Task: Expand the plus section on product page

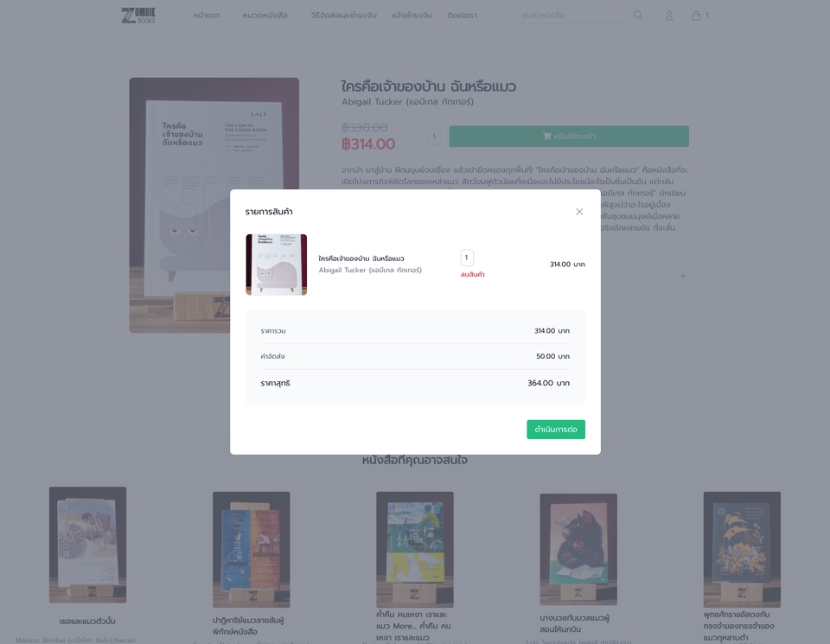Action: (x=683, y=276)
